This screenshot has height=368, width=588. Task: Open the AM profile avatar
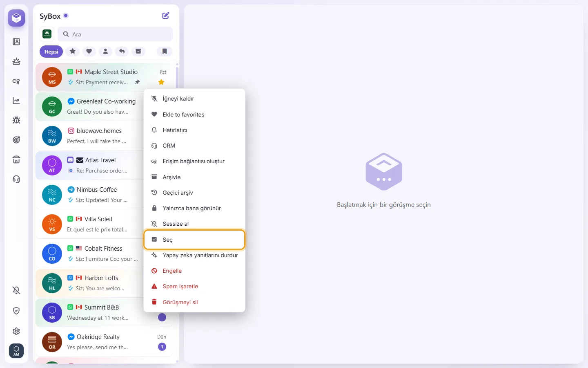pyautogui.click(x=16, y=351)
